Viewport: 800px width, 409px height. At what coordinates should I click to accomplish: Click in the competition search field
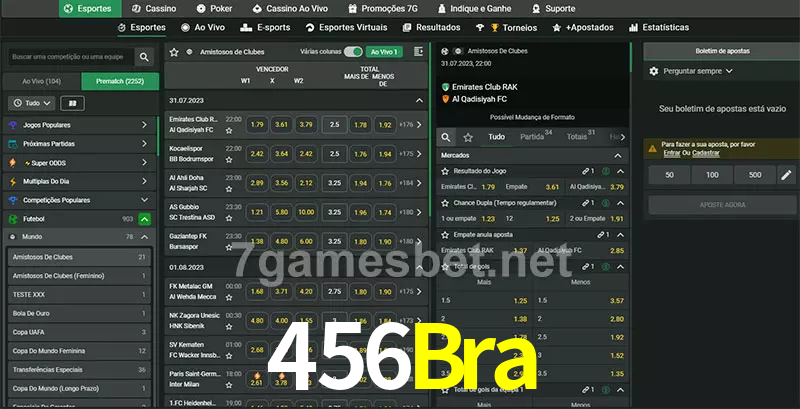coord(70,57)
